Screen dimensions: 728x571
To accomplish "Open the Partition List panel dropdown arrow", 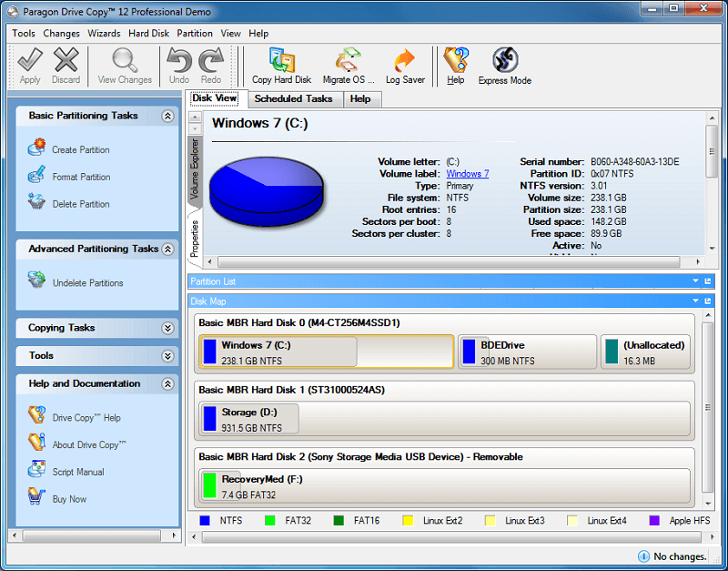I will [696, 281].
